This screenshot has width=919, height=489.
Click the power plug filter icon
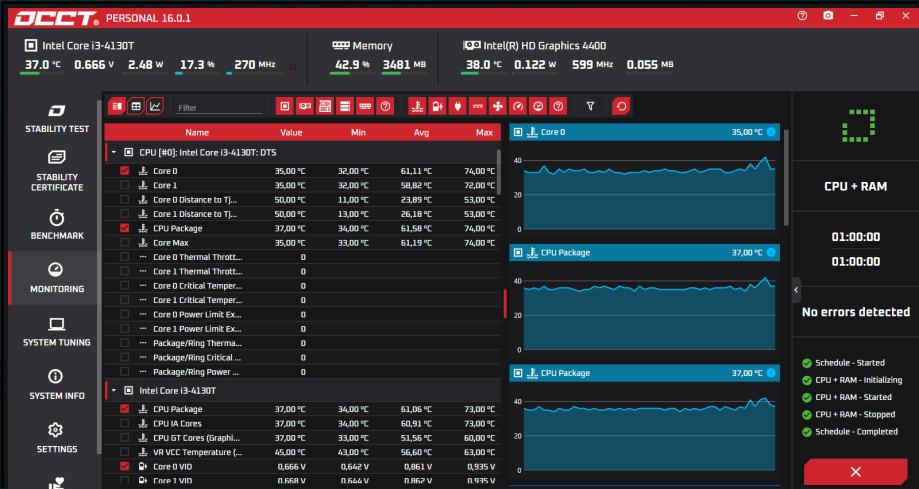pos(458,106)
